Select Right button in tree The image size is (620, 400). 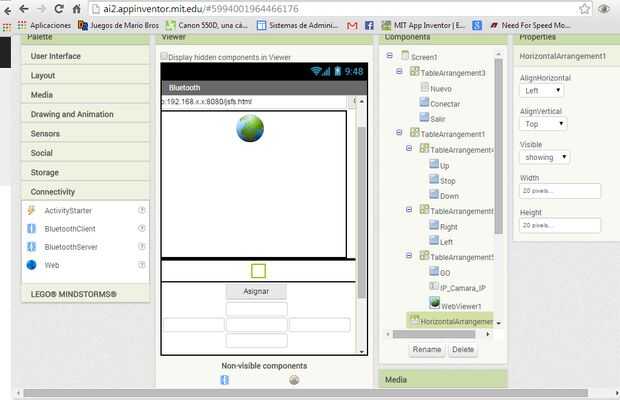click(444, 226)
